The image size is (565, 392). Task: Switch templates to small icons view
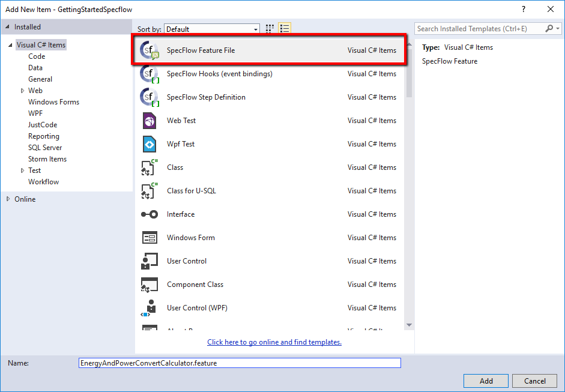269,28
